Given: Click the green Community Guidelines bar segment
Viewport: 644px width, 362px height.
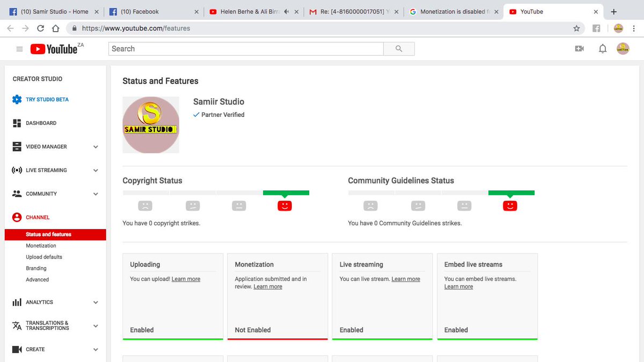Looking at the screenshot, I should (511, 193).
